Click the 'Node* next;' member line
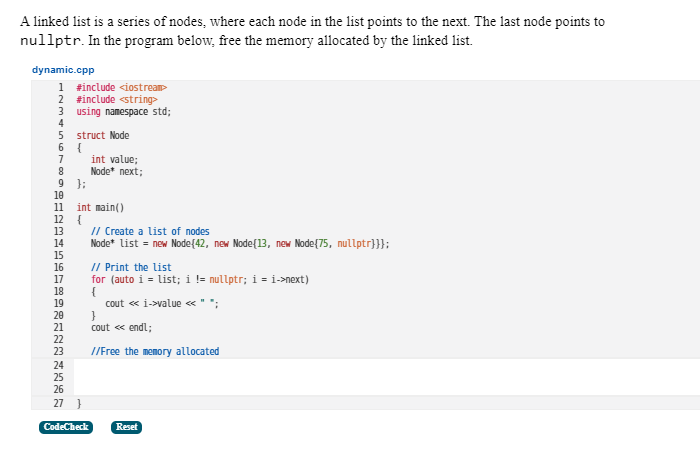The height and width of the screenshot is (456, 700). pos(117,172)
